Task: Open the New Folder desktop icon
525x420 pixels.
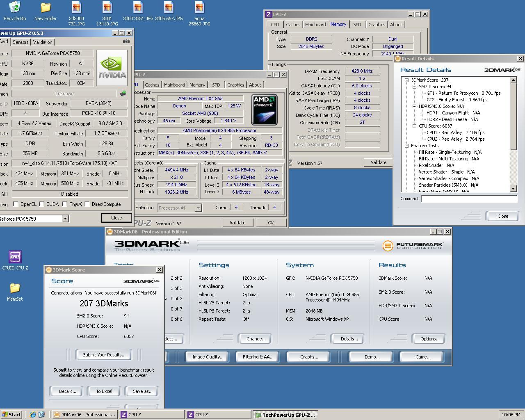Action: (x=45, y=11)
